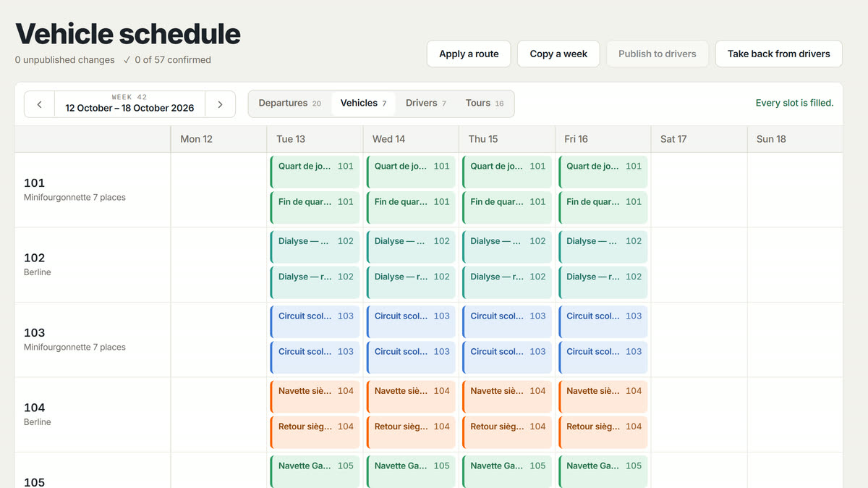The image size is (868, 488).
Task: Go to the previous week arrow
Action: (x=40, y=104)
